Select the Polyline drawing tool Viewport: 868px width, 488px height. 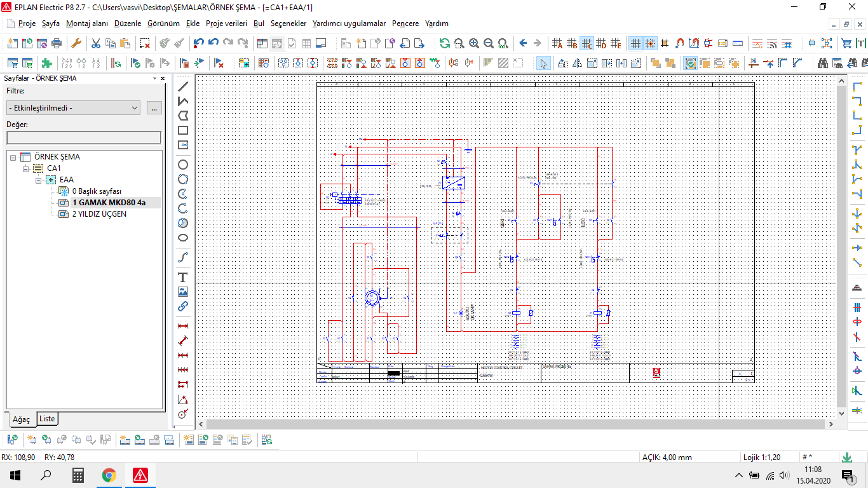(183, 101)
